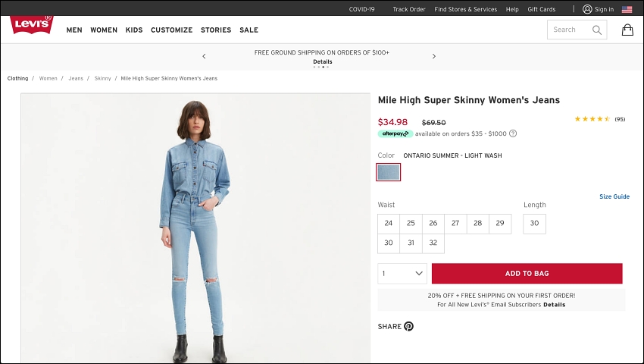Open Track Order
This screenshot has height=364, width=644.
[x=409, y=9]
